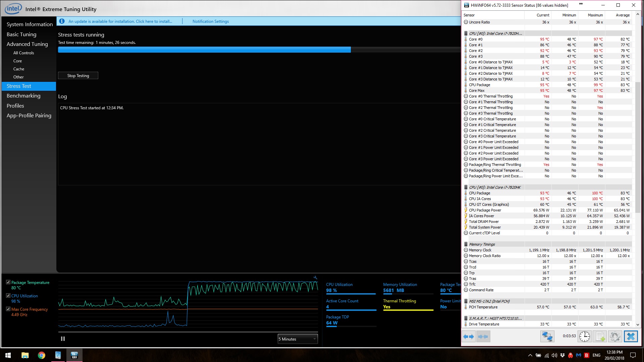Reset the HWiNFO clock timer icon
Image resolution: width=644 pixels, height=362 pixels.
tap(585, 337)
